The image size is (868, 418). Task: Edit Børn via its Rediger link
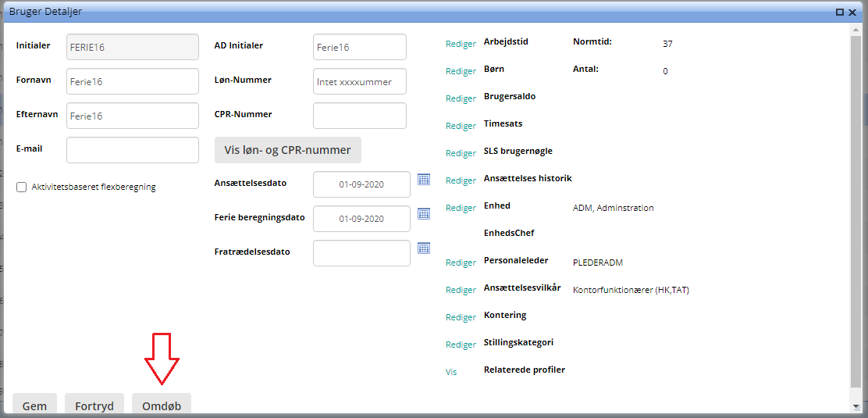461,72
